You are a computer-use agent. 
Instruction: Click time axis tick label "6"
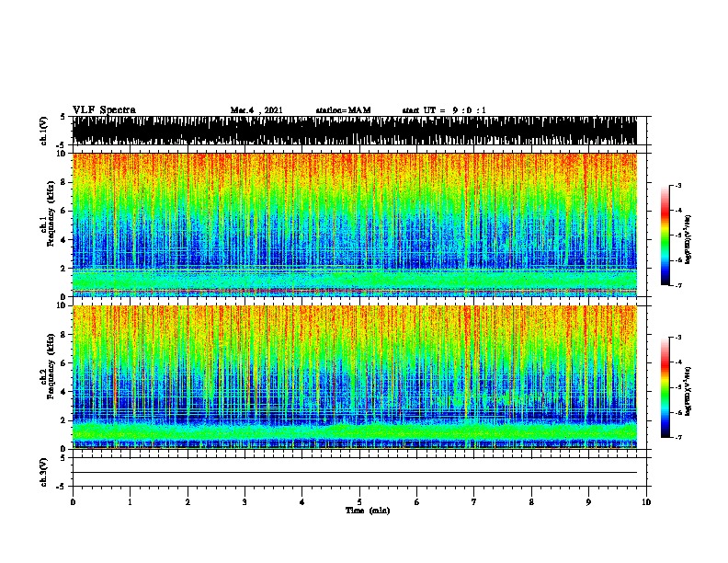(x=417, y=502)
